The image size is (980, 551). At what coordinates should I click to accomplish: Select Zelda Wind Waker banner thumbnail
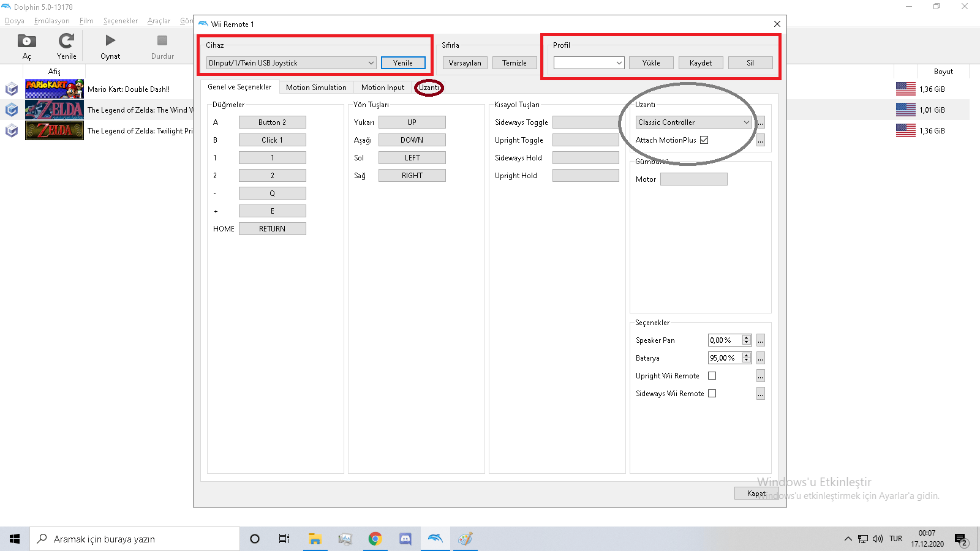55,110
